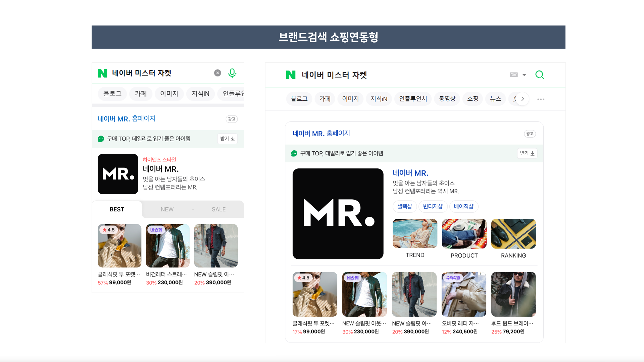Image resolution: width=644 pixels, height=362 pixels.
Task: Select the 쇼핑 tab in desktop view
Action: [x=473, y=99]
